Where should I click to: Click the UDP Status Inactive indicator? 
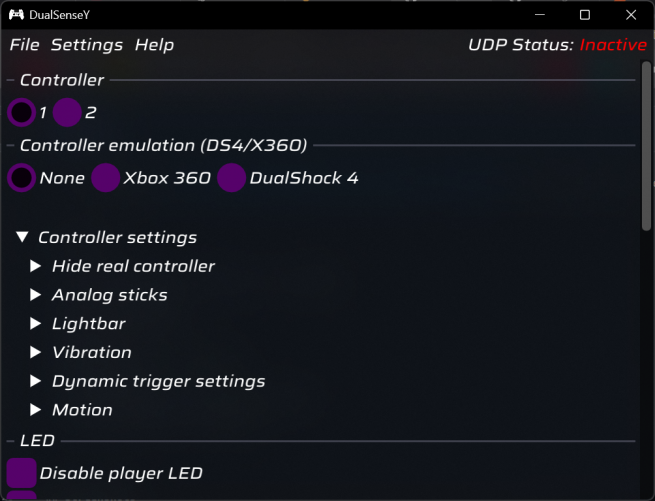(613, 45)
